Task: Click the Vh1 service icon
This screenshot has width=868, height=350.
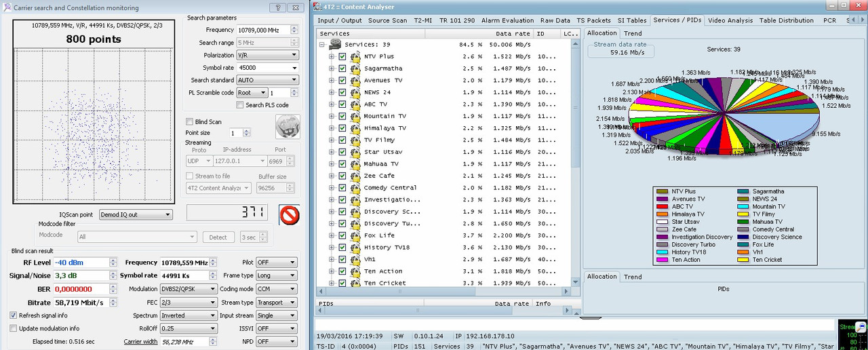Action: point(355,259)
